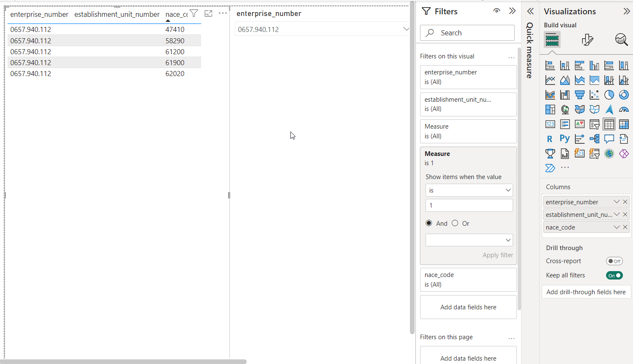Select the And radio button

429,223
